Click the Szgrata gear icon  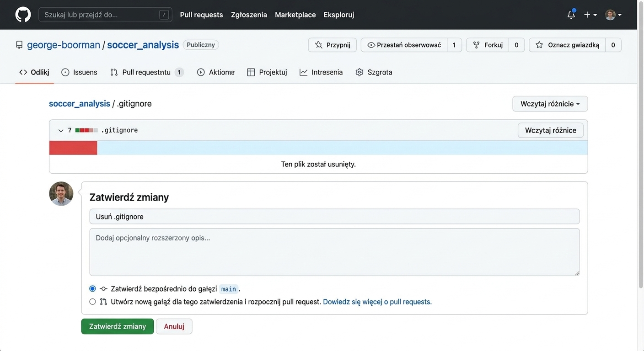[360, 72]
